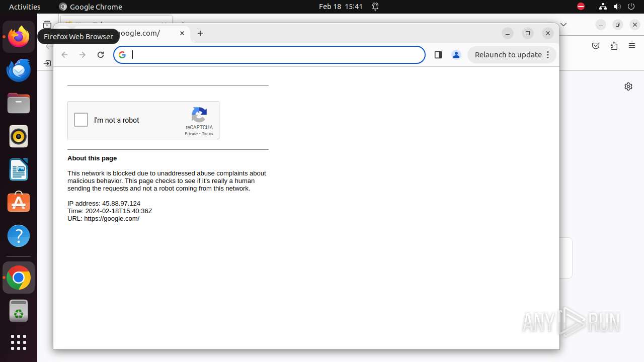Click the Time: 2024-02-18T15:40:36Z text
This screenshot has height=362, width=644.
[x=110, y=211]
